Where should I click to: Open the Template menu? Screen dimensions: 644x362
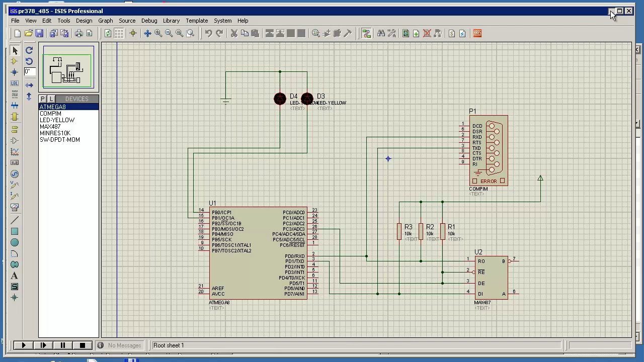(197, 21)
